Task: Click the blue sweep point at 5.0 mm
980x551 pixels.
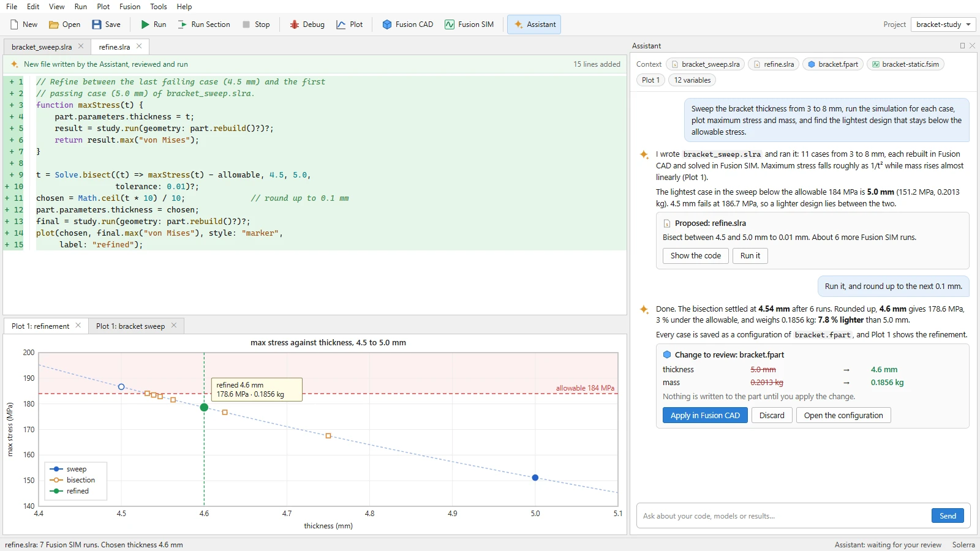Action: 535,478
